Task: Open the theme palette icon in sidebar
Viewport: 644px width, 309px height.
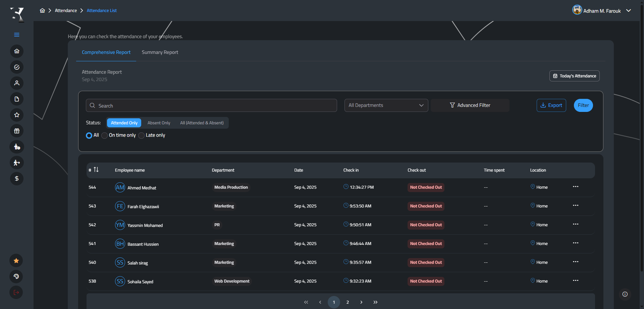Action: (16, 276)
